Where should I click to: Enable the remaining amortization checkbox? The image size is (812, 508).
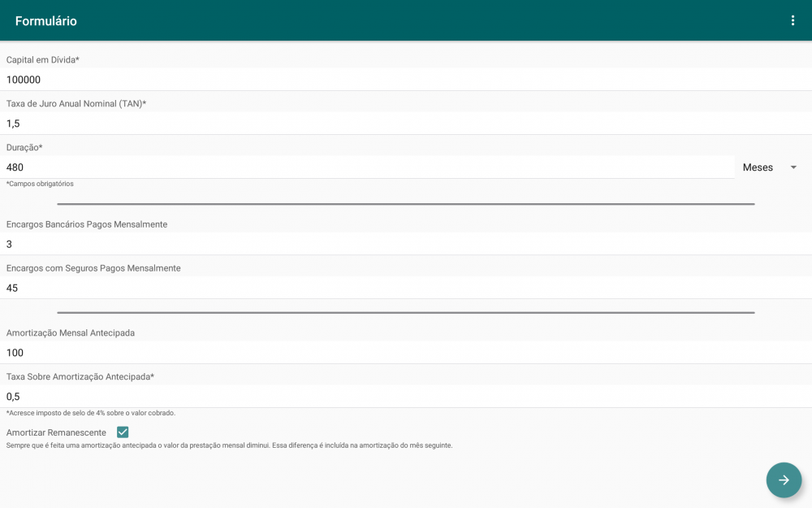coord(122,432)
